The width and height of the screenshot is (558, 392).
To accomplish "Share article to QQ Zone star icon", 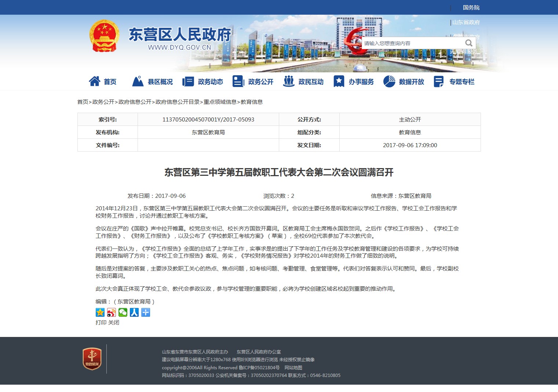I will click(x=100, y=312).
